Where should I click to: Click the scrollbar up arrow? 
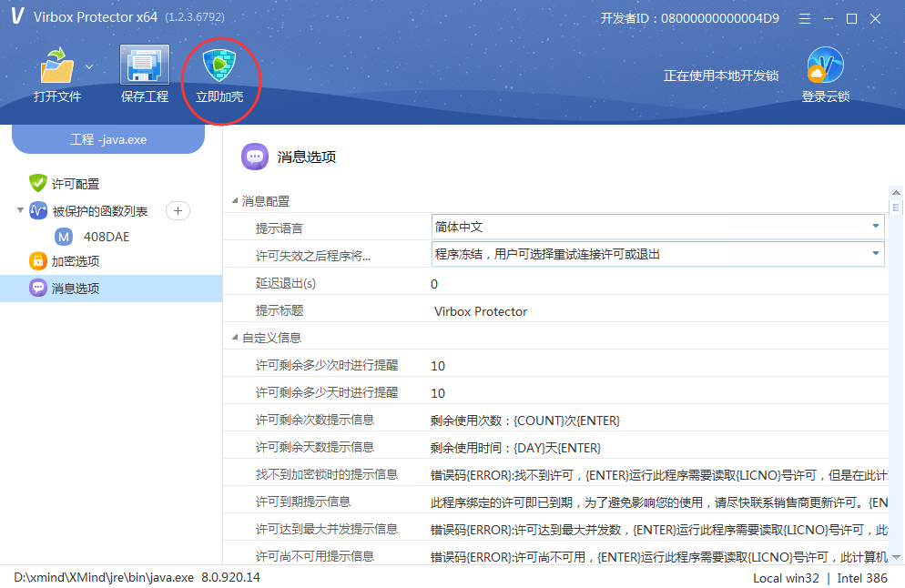896,192
